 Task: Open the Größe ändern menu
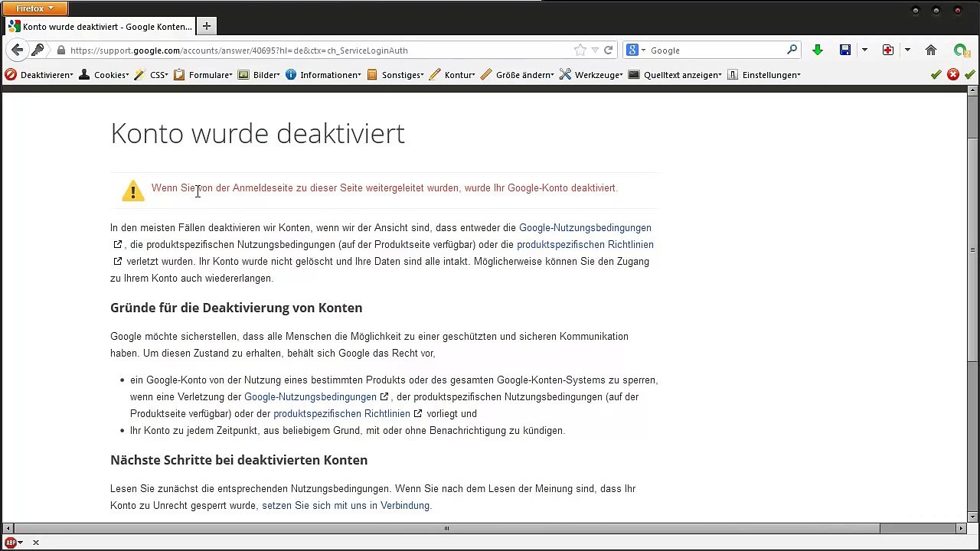coord(518,75)
